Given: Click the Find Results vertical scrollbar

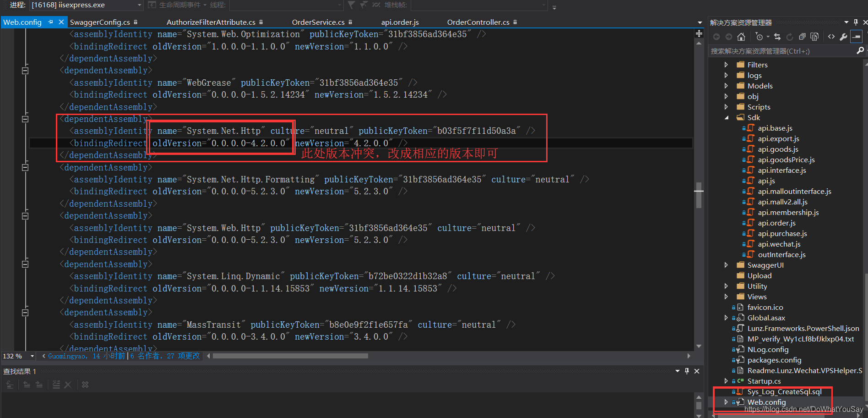Looking at the screenshot, I should [699, 406].
